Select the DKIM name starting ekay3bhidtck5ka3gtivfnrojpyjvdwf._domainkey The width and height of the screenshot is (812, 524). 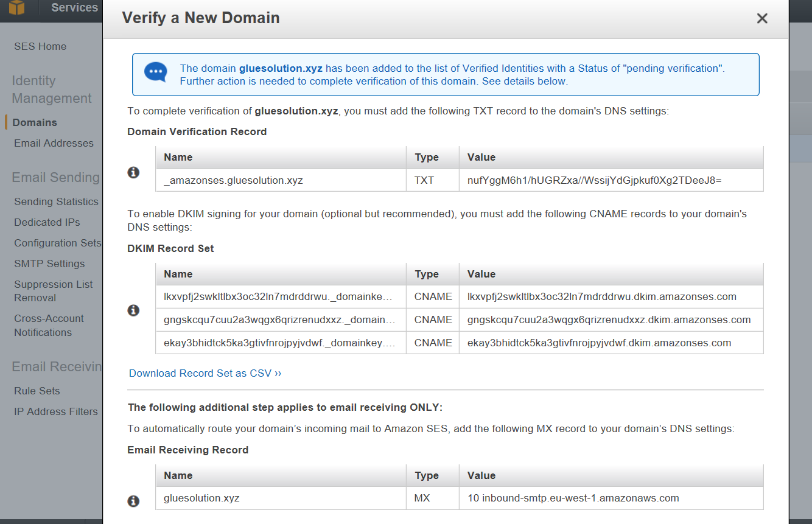pos(281,343)
